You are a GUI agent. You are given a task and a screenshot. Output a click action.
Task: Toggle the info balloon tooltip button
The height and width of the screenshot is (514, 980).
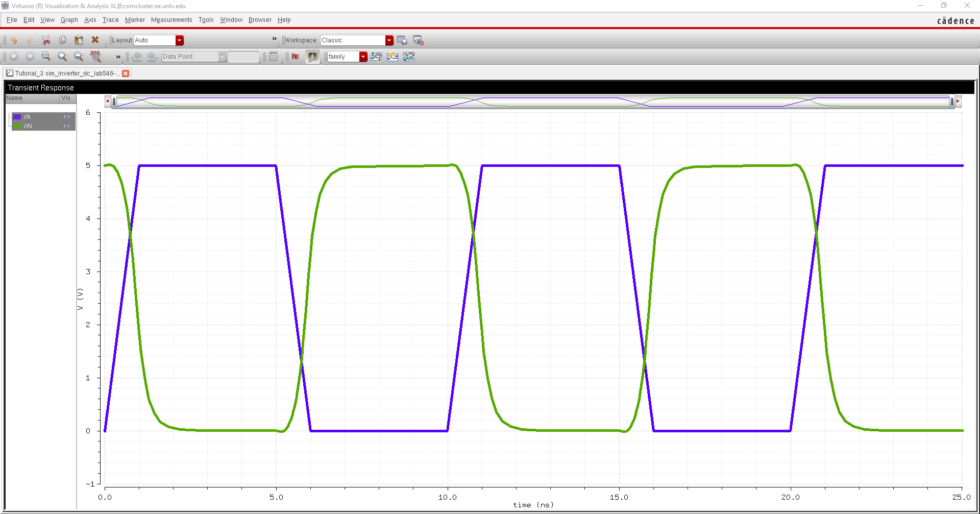coord(312,57)
